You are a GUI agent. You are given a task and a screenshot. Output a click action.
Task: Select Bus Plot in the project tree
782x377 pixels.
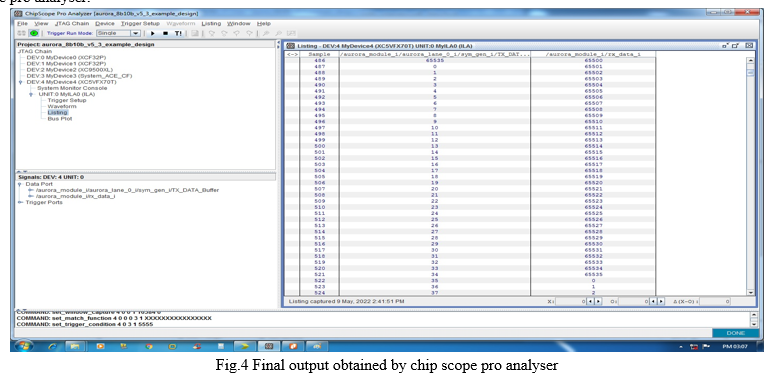pyautogui.click(x=60, y=119)
